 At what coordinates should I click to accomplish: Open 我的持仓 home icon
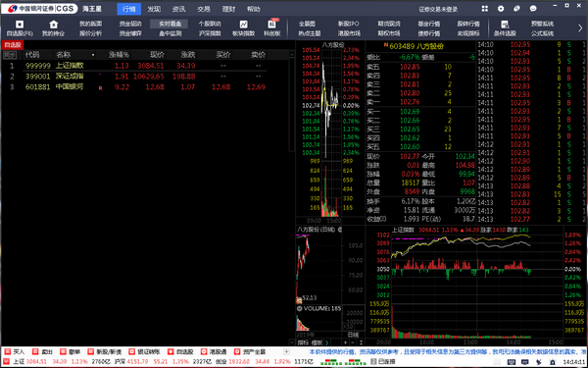tap(53, 25)
